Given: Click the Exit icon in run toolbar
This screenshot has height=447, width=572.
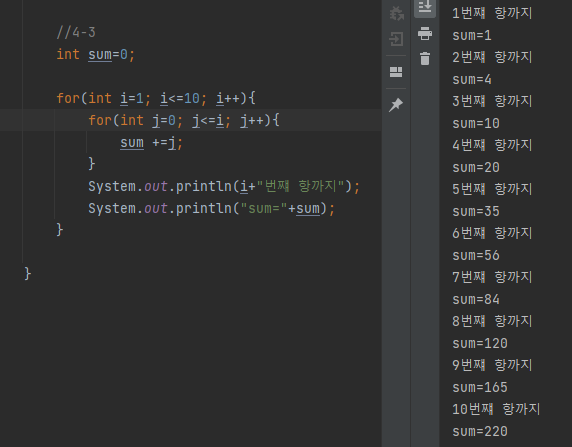Looking at the screenshot, I should pyautogui.click(x=396, y=39).
